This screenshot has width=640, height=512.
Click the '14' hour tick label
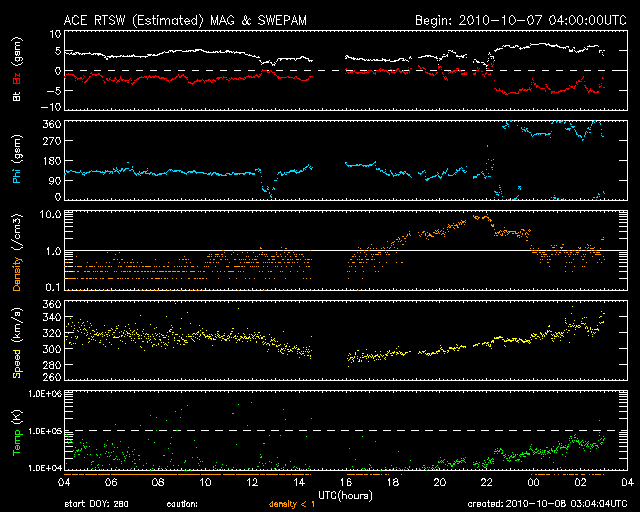coord(299,482)
